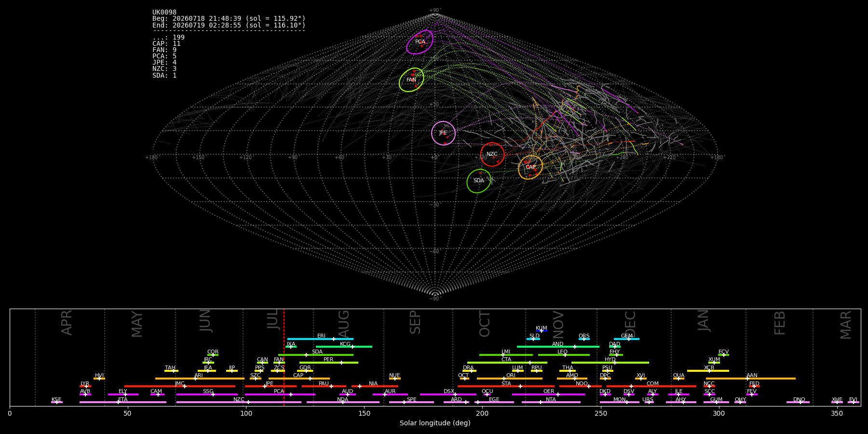Select the 'FAN: 9' legend count line
The height and width of the screenshot is (434, 868).
click(x=164, y=50)
